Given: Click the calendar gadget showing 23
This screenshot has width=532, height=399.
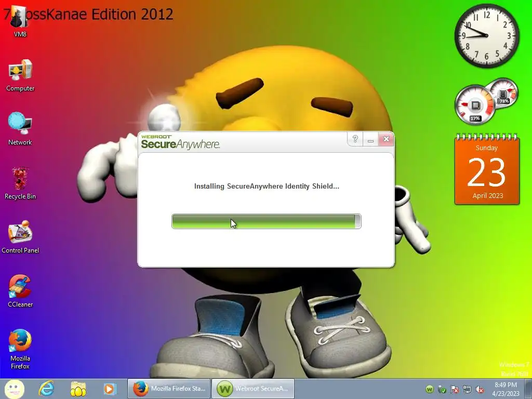Looking at the screenshot, I should [487, 170].
